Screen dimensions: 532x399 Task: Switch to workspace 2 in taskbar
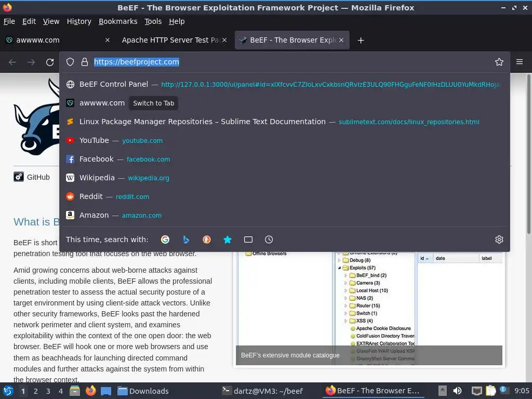click(x=36, y=391)
